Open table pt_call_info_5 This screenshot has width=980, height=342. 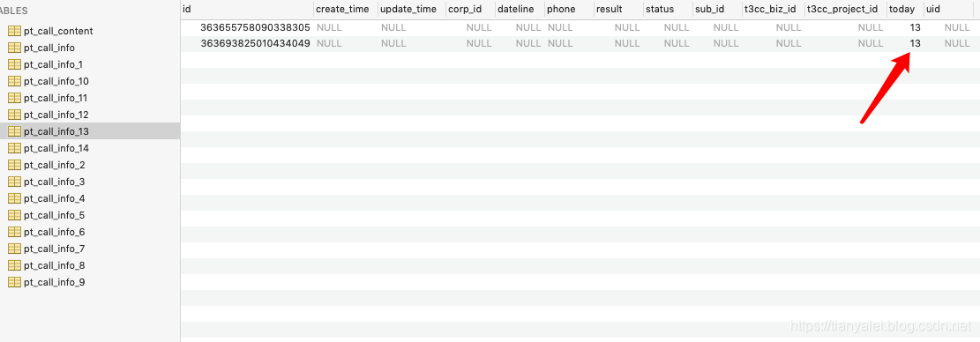(x=55, y=215)
